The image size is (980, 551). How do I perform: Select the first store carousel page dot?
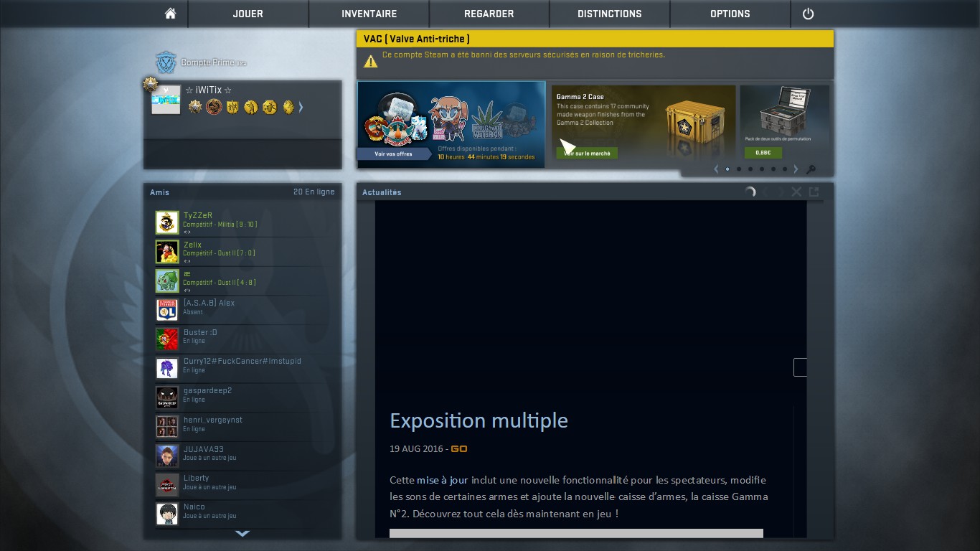tap(727, 169)
